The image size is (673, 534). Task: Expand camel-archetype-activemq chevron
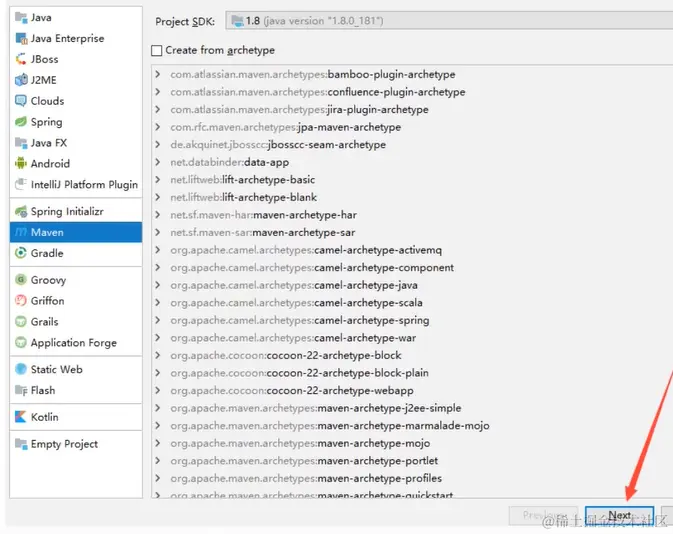click(158, 250)
